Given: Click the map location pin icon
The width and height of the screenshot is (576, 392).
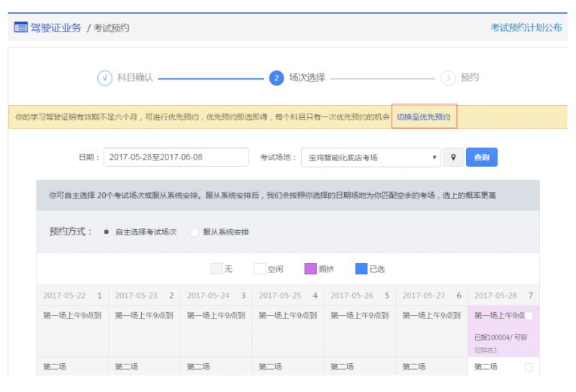Looking at the screenshot, I should [454, 158].
